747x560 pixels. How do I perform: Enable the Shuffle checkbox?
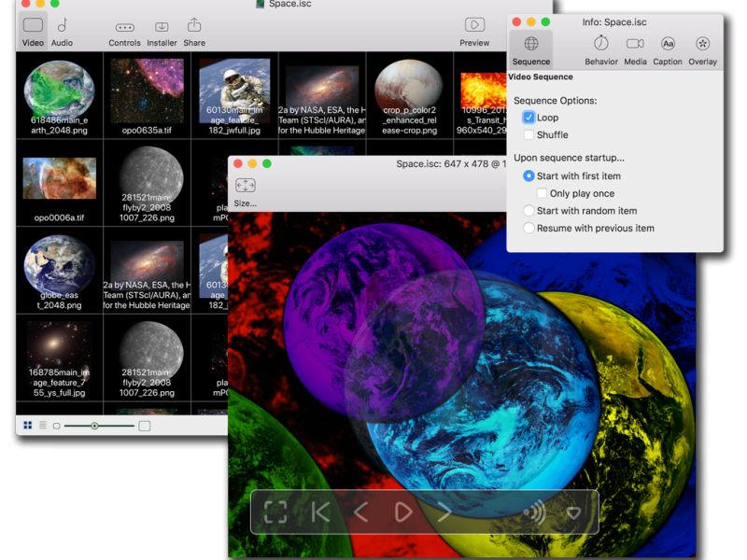(x=529, y=134)
